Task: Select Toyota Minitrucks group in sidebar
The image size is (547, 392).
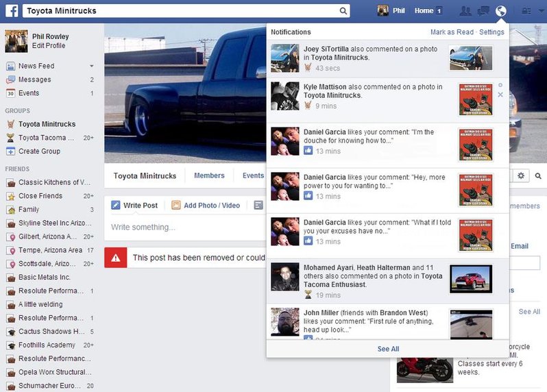Action: [47, 124]
